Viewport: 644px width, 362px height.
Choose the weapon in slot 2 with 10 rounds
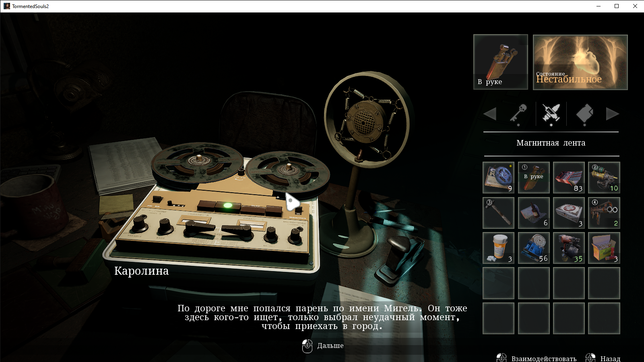coord(604,178)
